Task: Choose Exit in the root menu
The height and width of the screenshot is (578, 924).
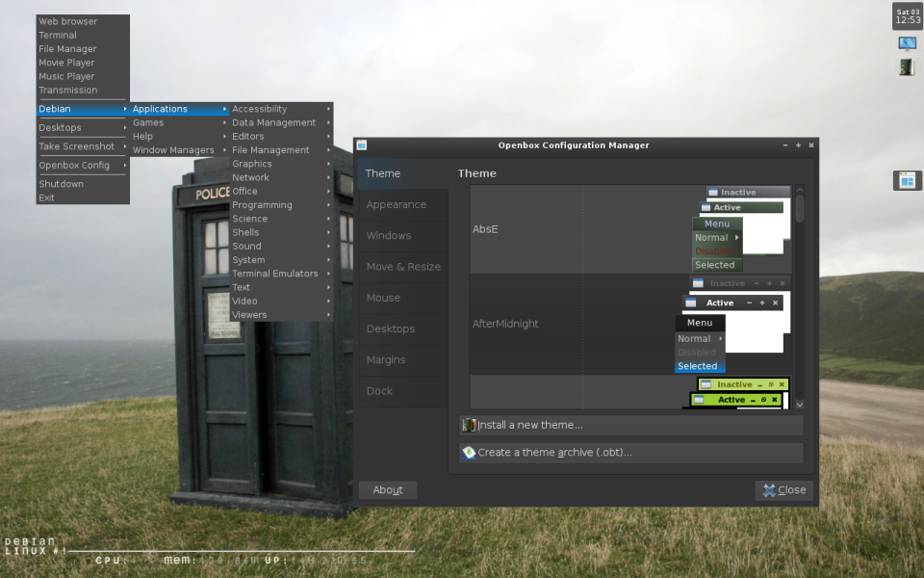Action: pyautogui.click(x=83, y=197)
